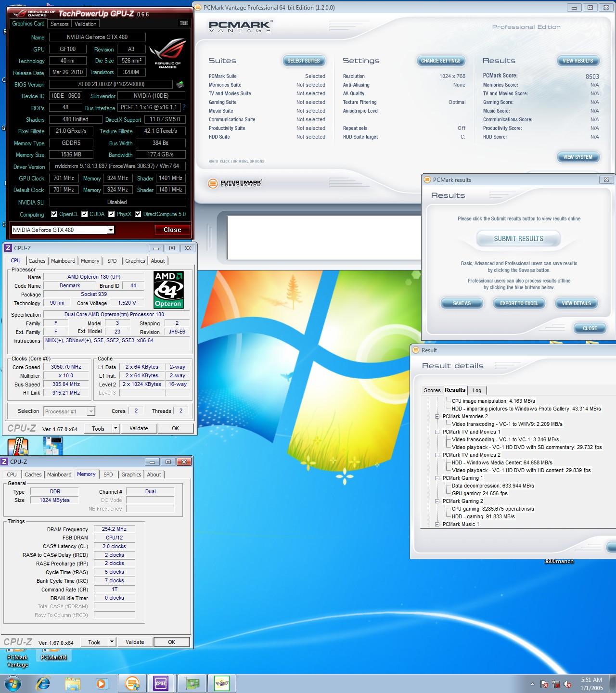Switch to the GPU-Z Validation tab
Viewport: 616px width, 693px height.
(86, 24)
